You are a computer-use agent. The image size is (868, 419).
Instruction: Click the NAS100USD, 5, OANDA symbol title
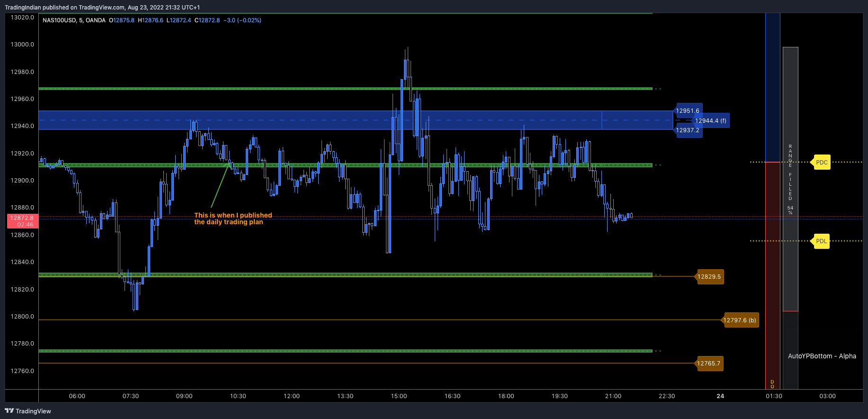point(74,20)
